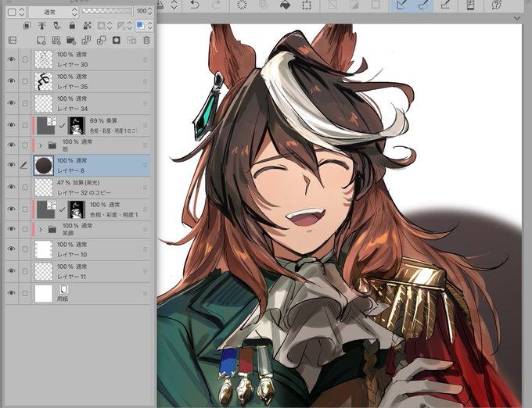Click the レイヤー 35 scribble thumbnail

pyautogui.click(x=44, y=81)
